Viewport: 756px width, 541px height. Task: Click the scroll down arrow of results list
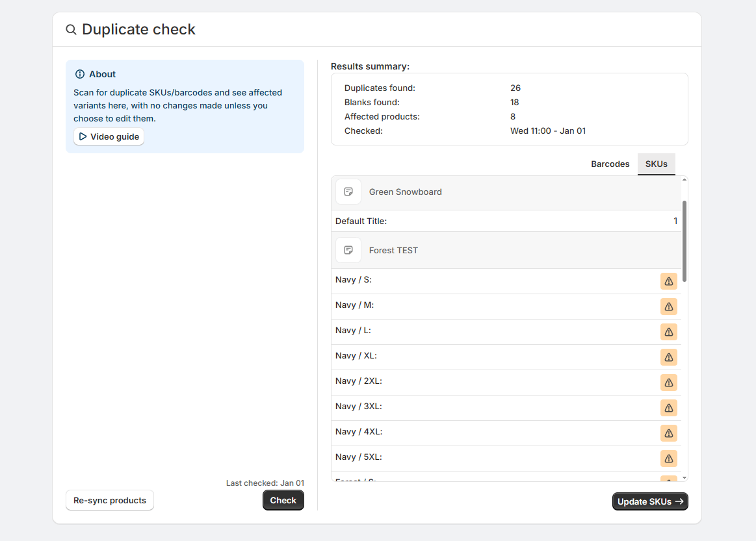tap(684, 478)
